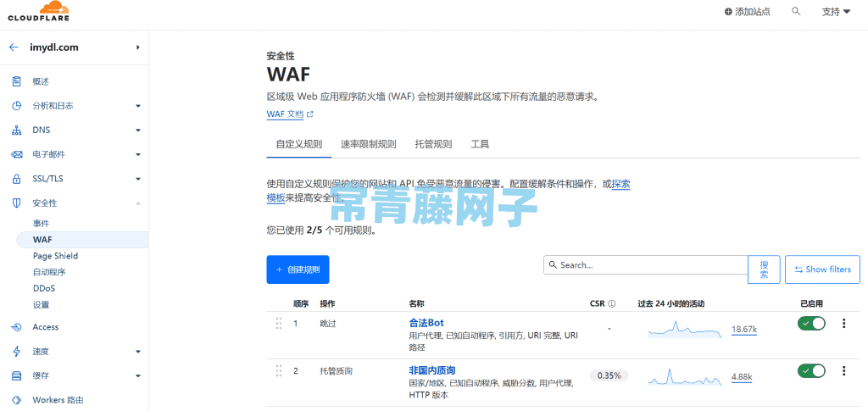Viewport: 868px width, 411px height.
Task: Click the DNS network icon
Action: click(17, 130)
